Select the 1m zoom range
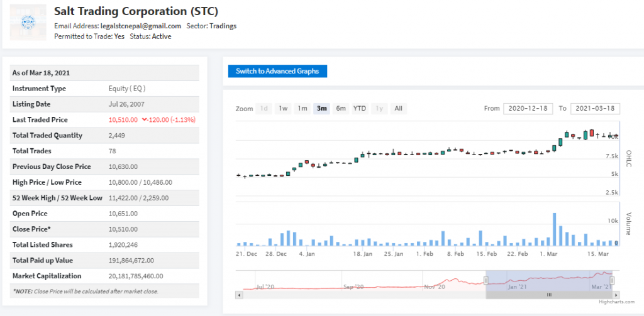Viewport: 644px width, 316px height. click(303, 109)
